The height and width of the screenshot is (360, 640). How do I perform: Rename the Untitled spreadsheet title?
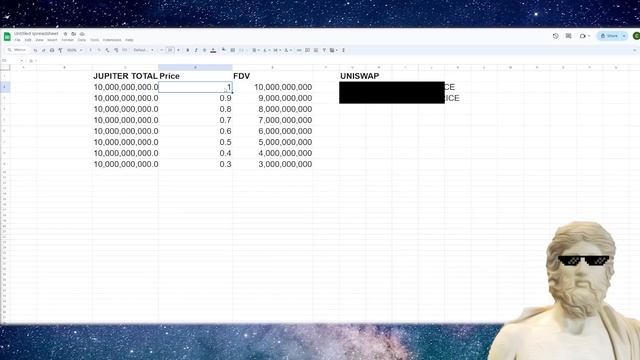[x=36, y=34]
